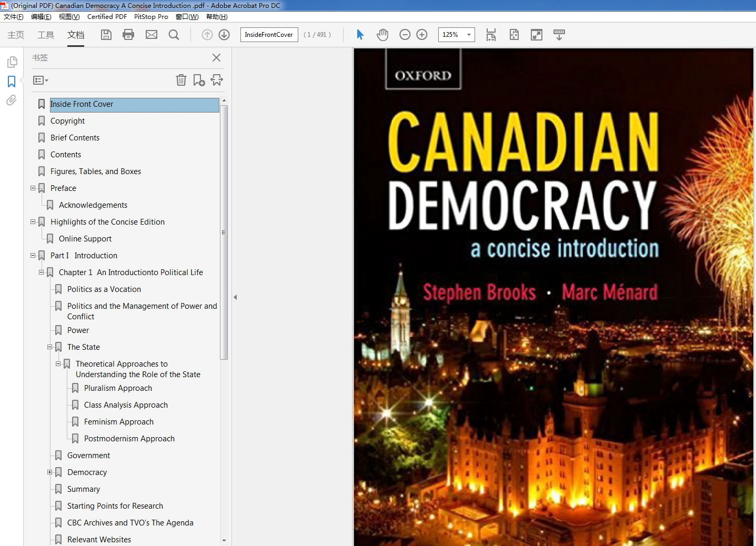
Task: Go to next page arrow
Action: [x=224, y=35]
